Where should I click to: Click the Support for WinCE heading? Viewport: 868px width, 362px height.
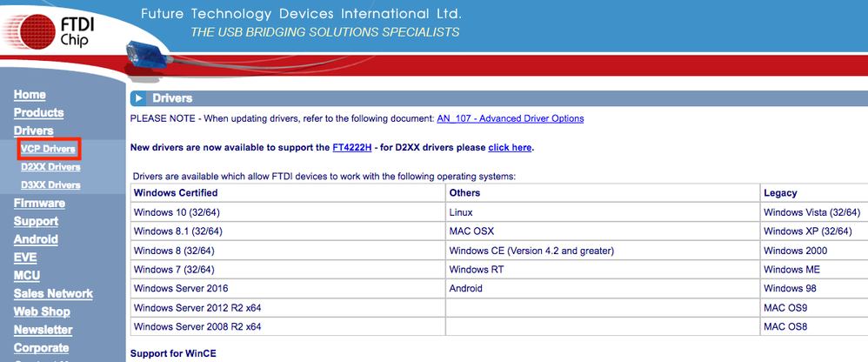point(173,353)
